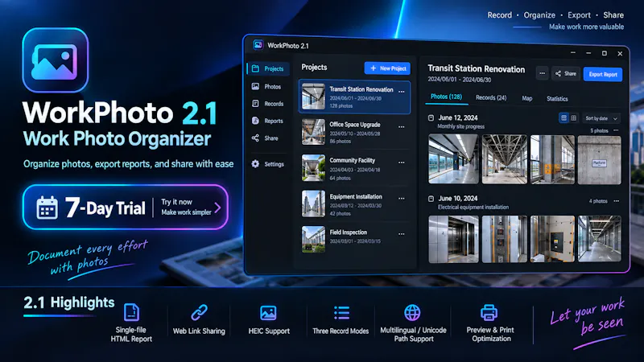
Task: Open more options for Equipment Installation project
Action: pyautogui.click(x=401, y=199)
